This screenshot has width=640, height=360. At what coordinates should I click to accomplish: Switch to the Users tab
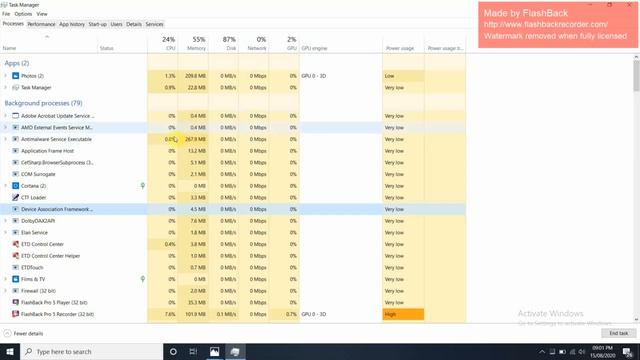pos(116,24)
